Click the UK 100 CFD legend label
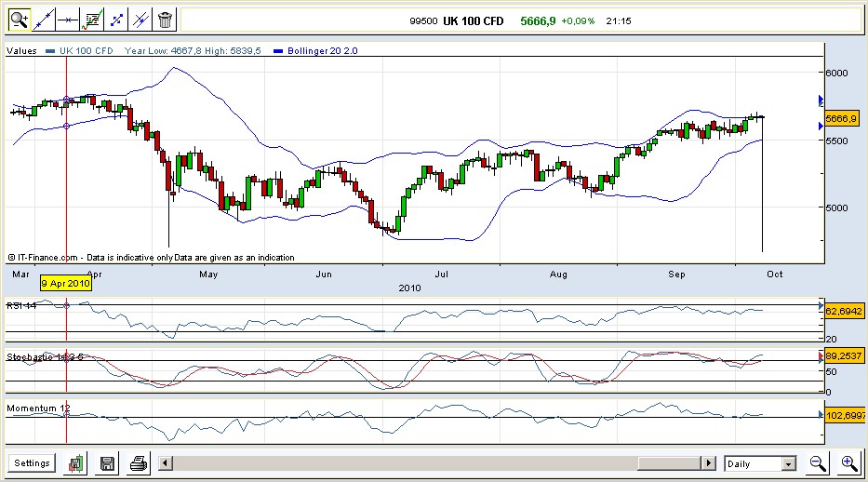Viewport: 868px width, 482px height. [87, 51]
